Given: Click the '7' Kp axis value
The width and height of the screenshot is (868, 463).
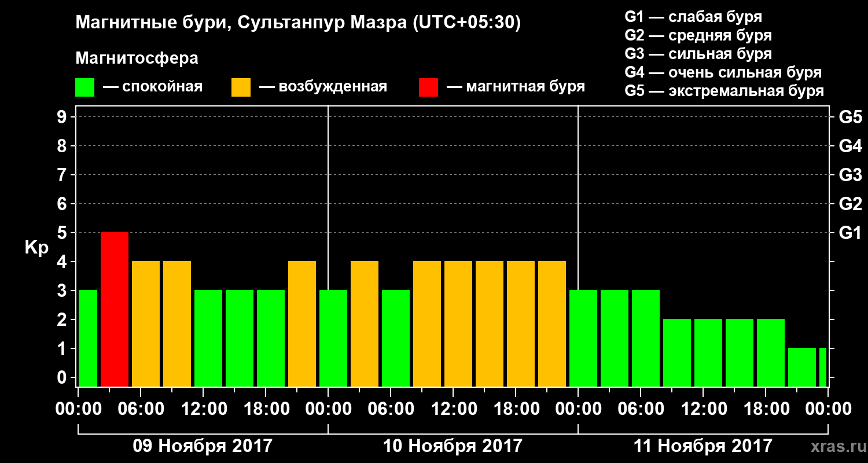Looking at the screenshot, I should pyautogui.click(x=63, y=175).
